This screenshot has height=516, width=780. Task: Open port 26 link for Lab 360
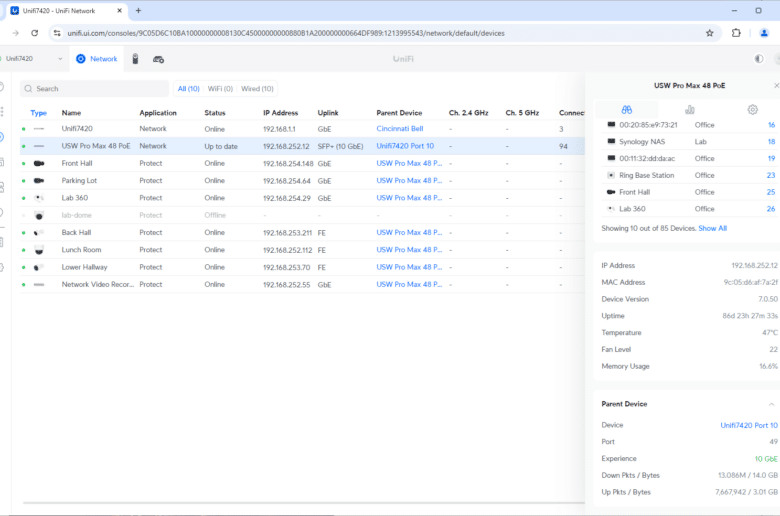771,209
